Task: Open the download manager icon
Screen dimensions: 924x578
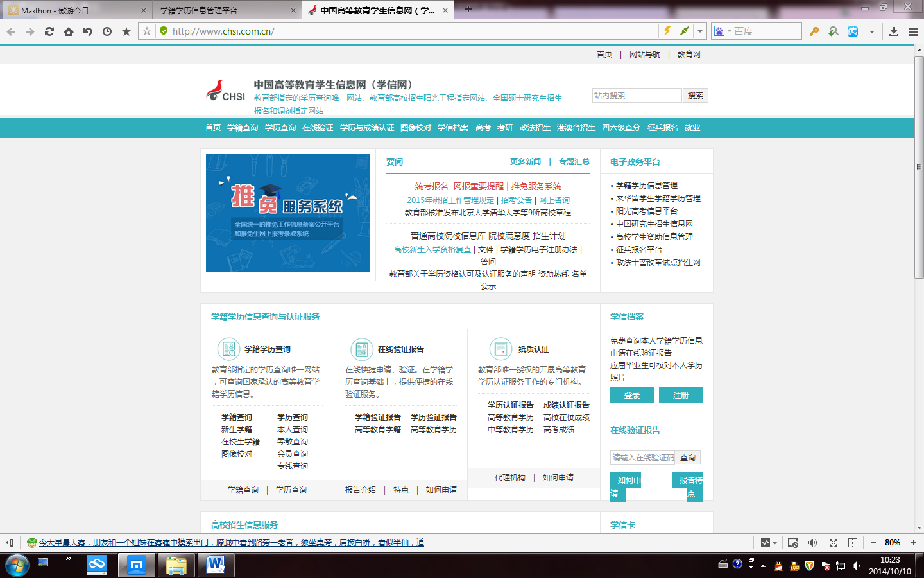Action: point(894,31)
